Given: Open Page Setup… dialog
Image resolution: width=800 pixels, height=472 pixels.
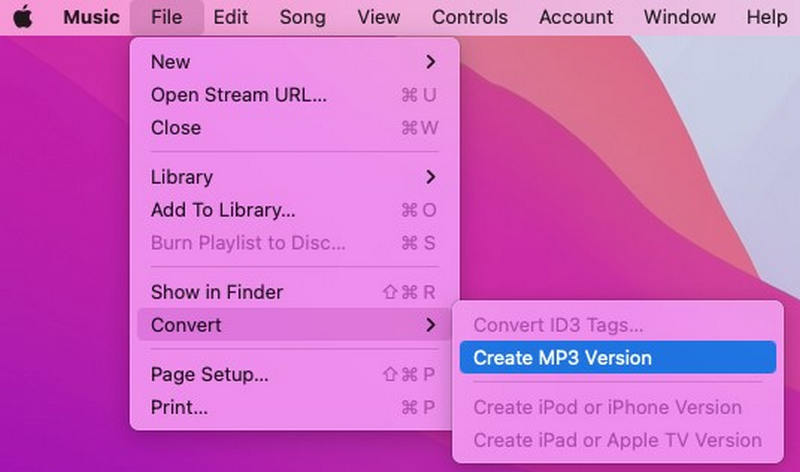Looking at the screenshot, I should [294, 375].
